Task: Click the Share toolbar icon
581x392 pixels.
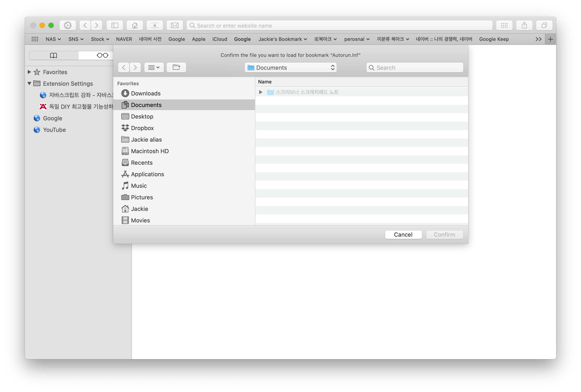Action: pos(524,26)
